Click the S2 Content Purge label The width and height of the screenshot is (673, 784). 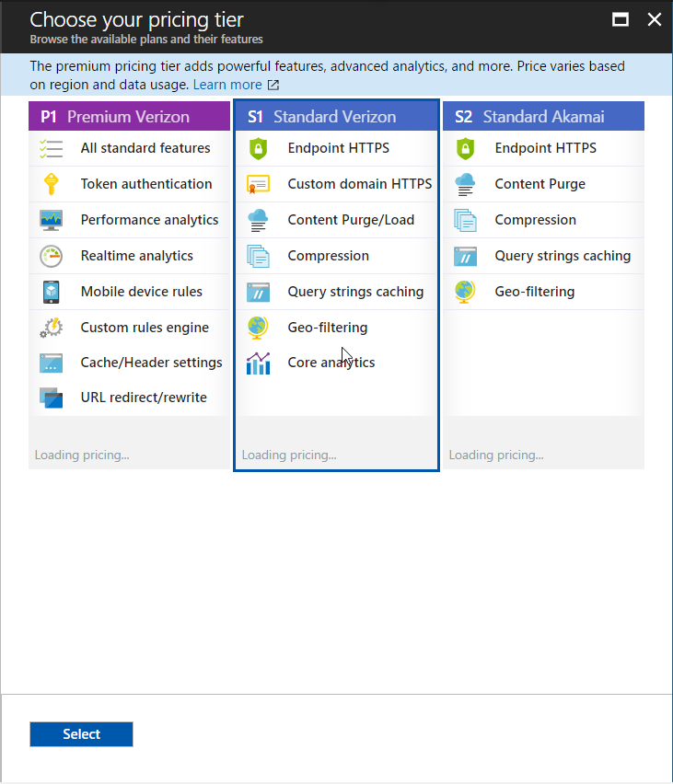[x=540, y=184]
